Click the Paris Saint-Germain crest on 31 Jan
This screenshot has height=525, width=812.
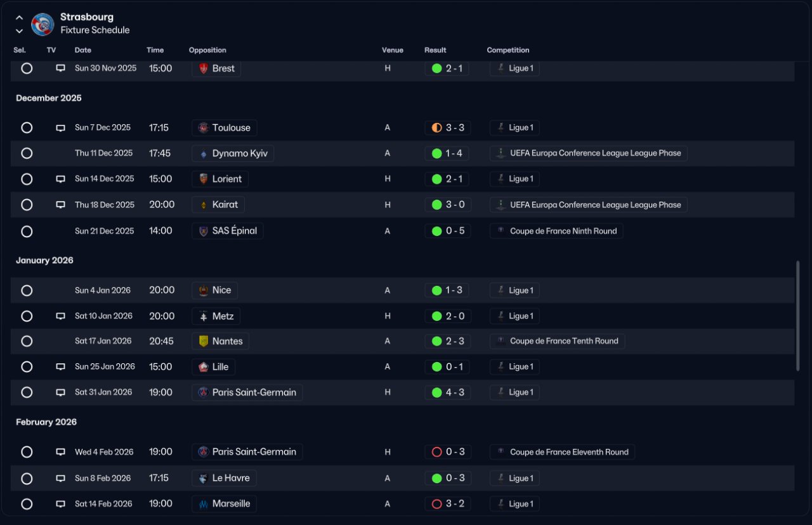[203, 392]
